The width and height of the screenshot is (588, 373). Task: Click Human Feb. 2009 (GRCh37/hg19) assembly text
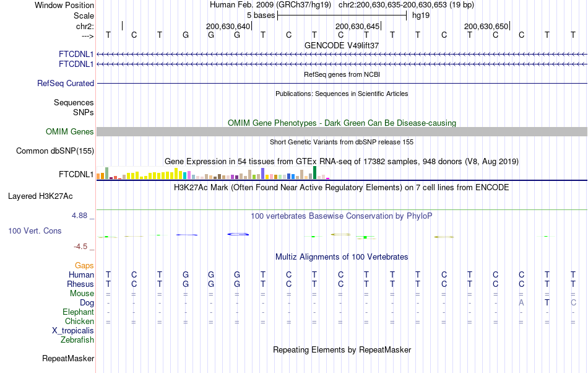[x=270, y=5]
